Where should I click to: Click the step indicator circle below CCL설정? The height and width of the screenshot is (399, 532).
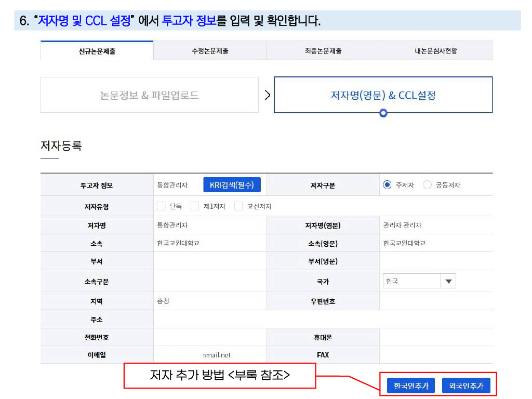click(x=383, y=113)
